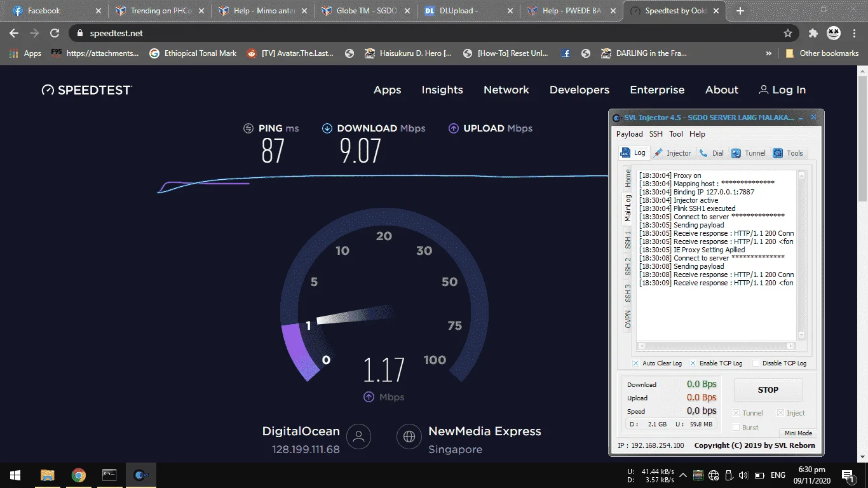Check the Disable TCP Log checkbox

[756, 363]
